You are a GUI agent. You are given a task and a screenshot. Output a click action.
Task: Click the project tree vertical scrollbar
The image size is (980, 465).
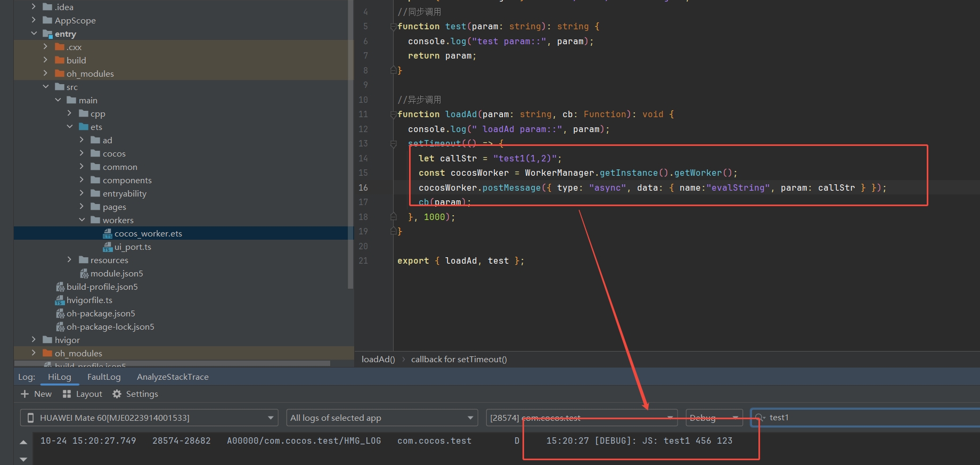coord(350,144)
